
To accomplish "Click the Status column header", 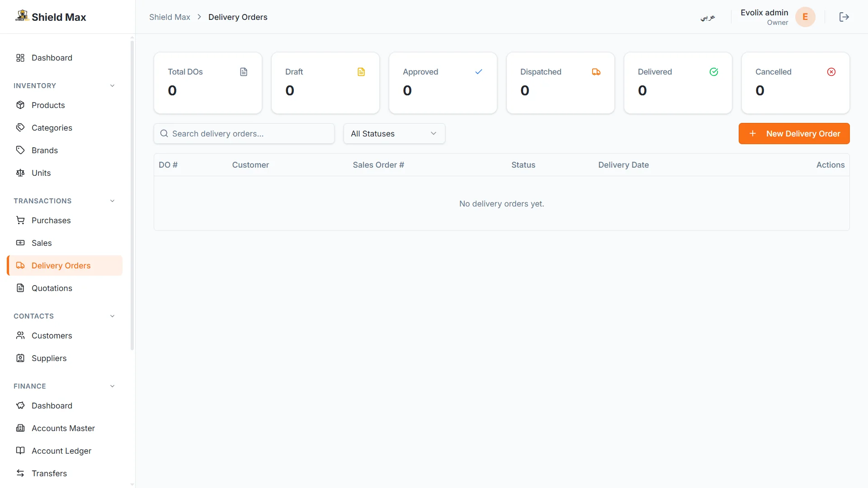I will click(x=523, y=165).
